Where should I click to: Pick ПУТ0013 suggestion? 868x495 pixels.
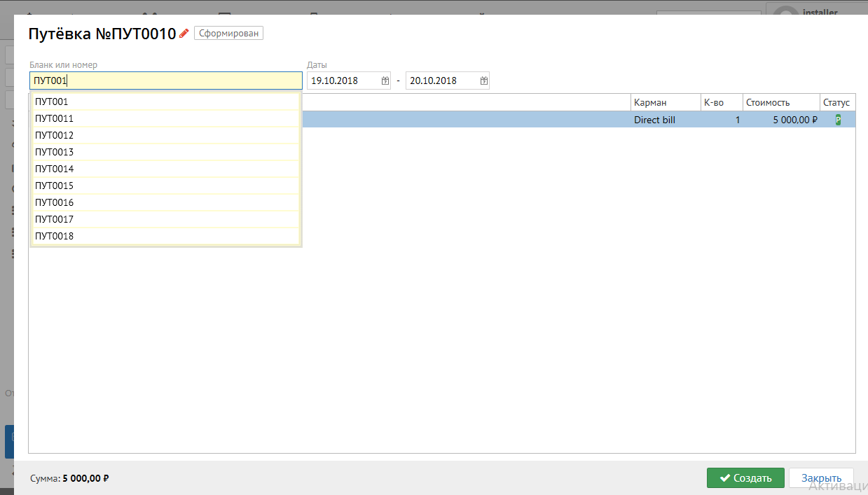166,152
